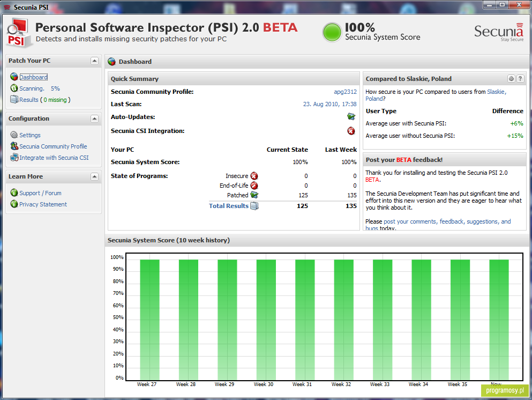
Task: Click Quick Summary panel heading
Action: [x=134, y=79]
